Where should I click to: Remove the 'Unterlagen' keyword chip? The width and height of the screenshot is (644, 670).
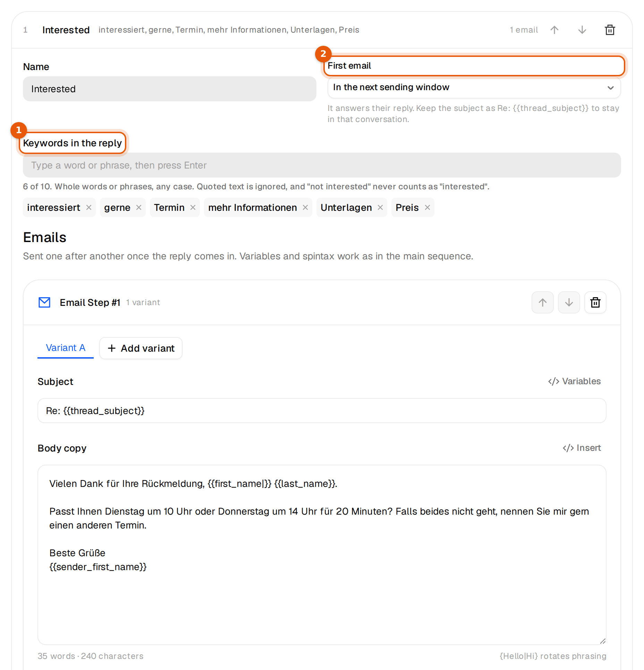380,207
